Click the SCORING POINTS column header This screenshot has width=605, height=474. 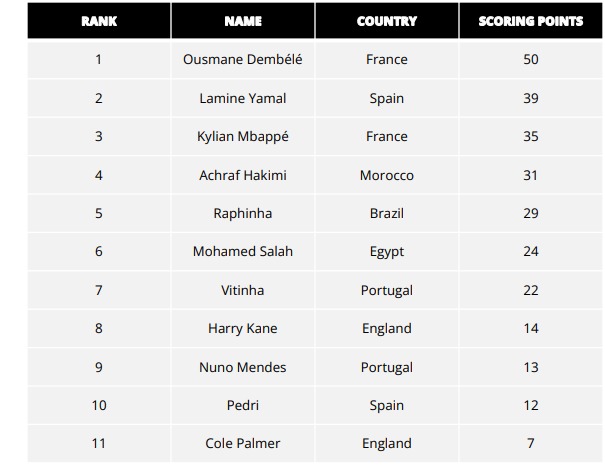pos(530,21)
